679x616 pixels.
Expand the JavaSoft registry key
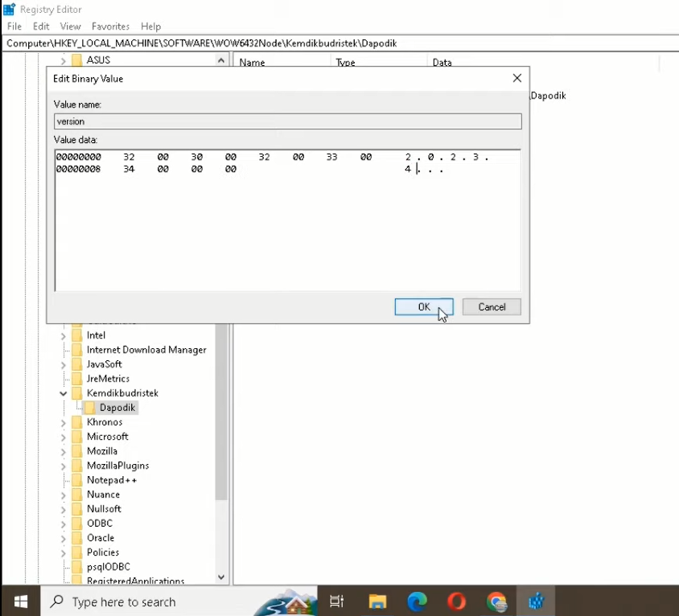pos(64,365)
